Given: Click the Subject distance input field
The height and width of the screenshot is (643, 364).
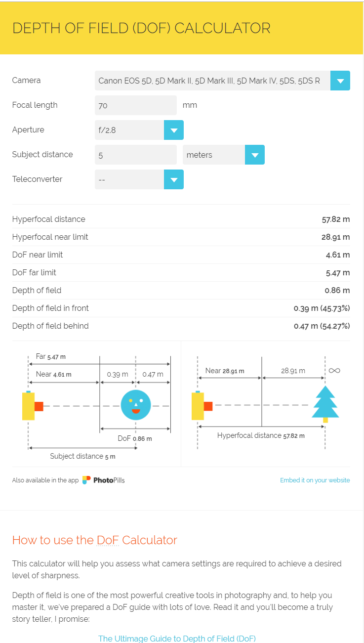Looking at the screenshot, I should tap(136, 155).
